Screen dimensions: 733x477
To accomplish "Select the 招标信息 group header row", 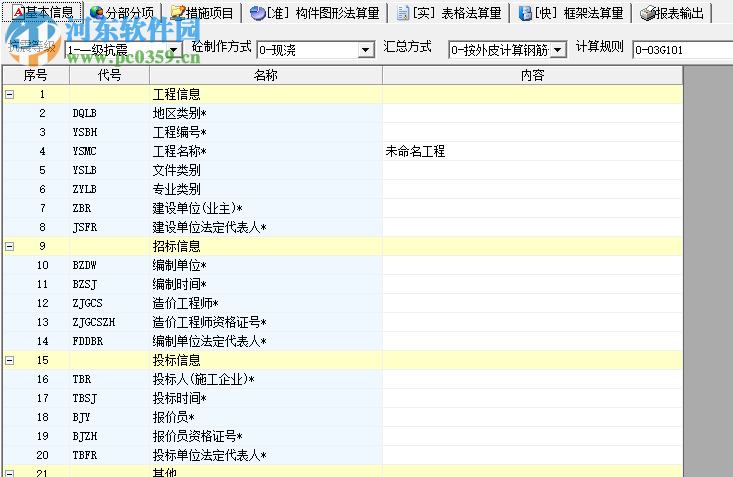I will coord(343,246).
